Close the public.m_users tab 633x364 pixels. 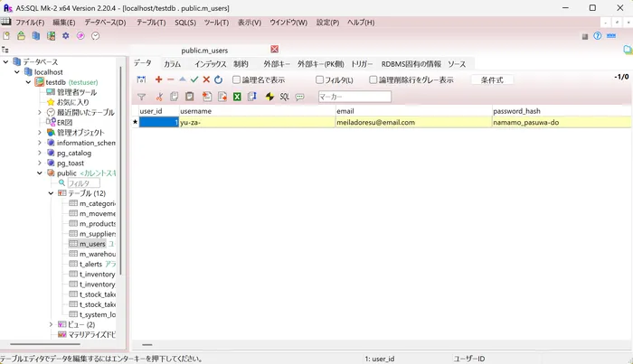275,49
